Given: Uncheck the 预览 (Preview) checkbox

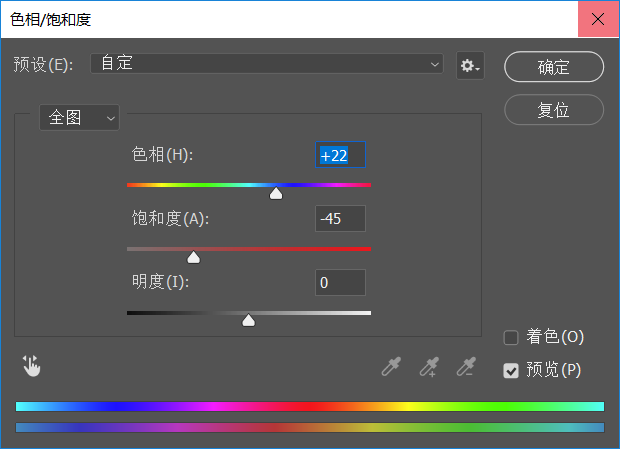Looking at the screenshot, I should pyautogui.click(x=511, y=371).
